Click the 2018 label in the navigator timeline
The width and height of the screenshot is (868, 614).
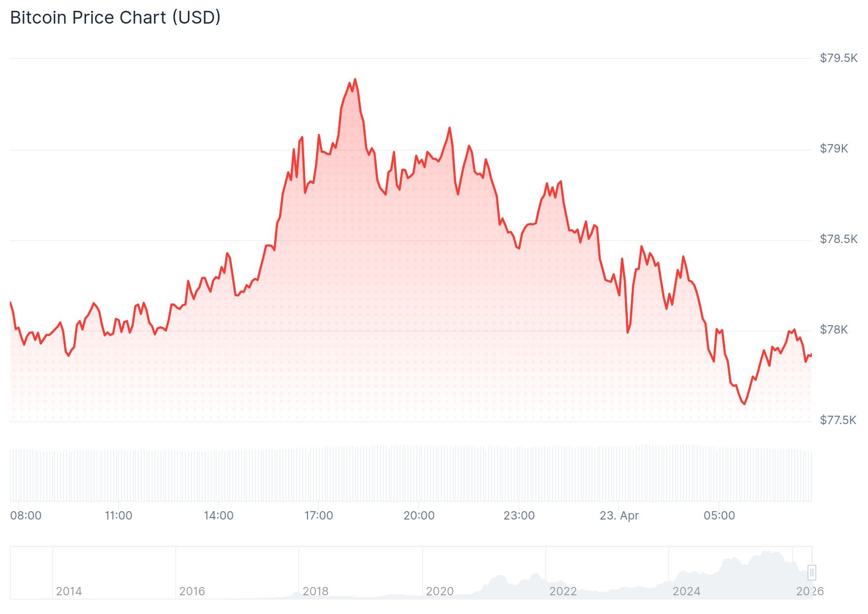coord(315,591)
